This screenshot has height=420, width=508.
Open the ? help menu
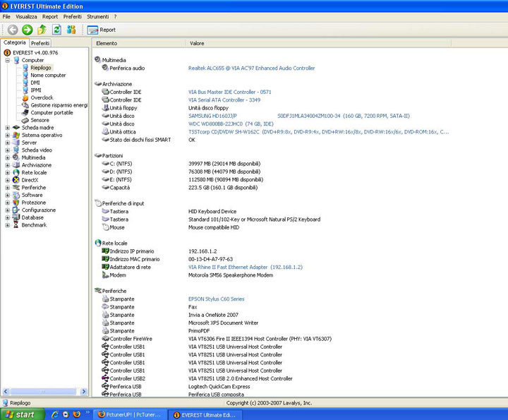pos(115,16)
